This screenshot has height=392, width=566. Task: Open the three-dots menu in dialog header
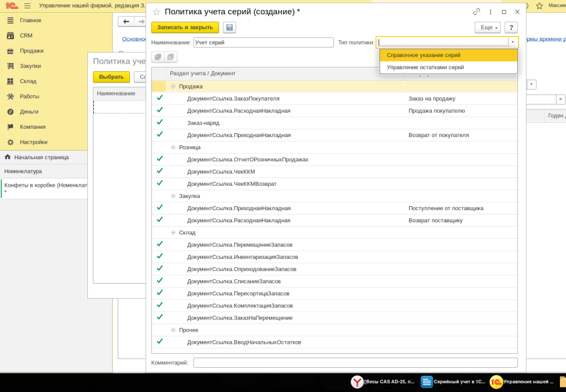pos(490,12)
